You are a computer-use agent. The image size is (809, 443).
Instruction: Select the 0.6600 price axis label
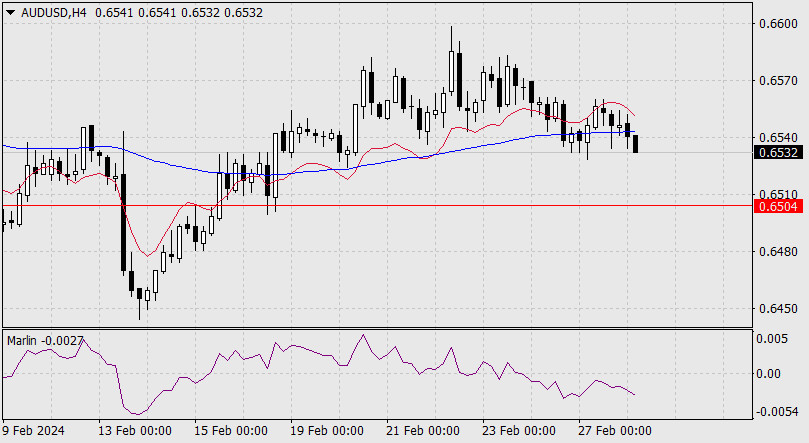[x=778, y=24]
